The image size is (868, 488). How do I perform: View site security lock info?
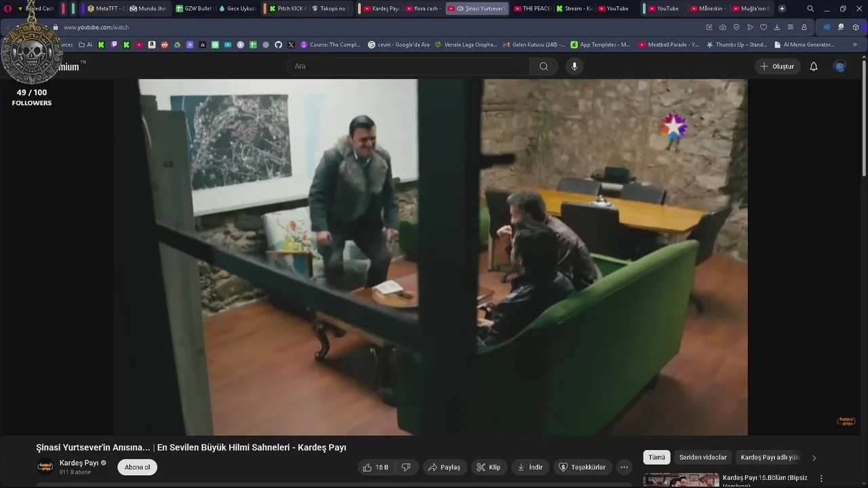coord(55,27)
